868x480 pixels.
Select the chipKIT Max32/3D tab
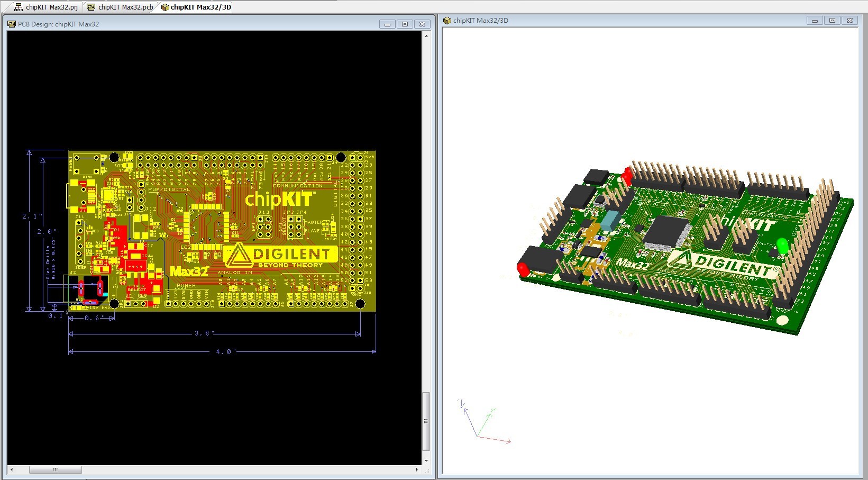tap(196, 7)
